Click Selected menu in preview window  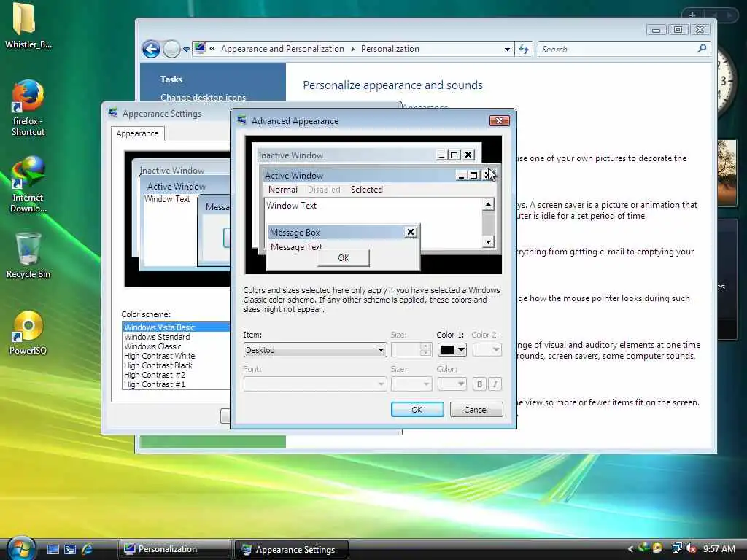coord(367,190)
